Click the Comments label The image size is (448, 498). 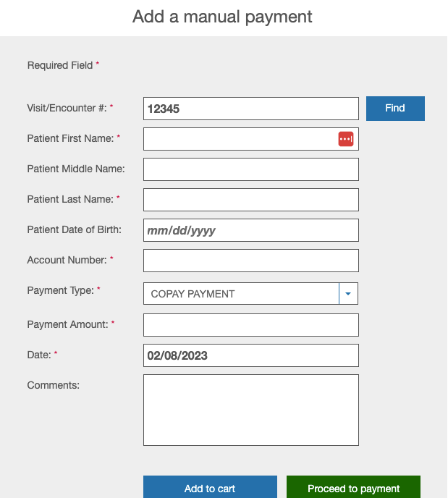[x=53, y=385]
